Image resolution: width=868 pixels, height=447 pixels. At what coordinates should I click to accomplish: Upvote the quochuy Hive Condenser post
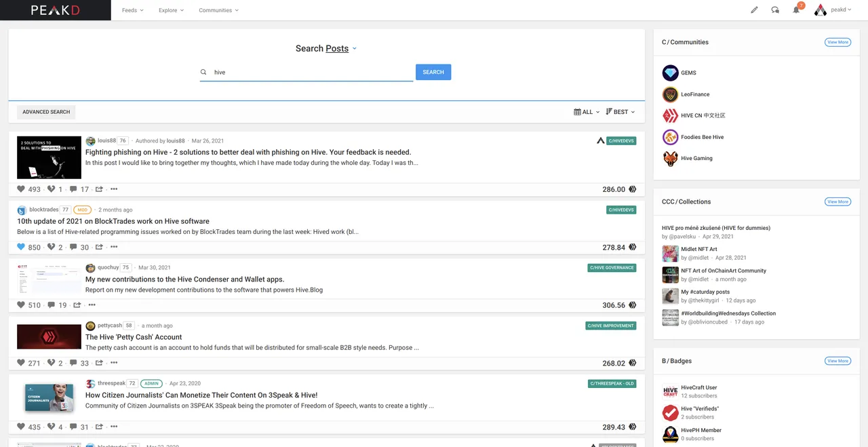[x=21, y=305]
